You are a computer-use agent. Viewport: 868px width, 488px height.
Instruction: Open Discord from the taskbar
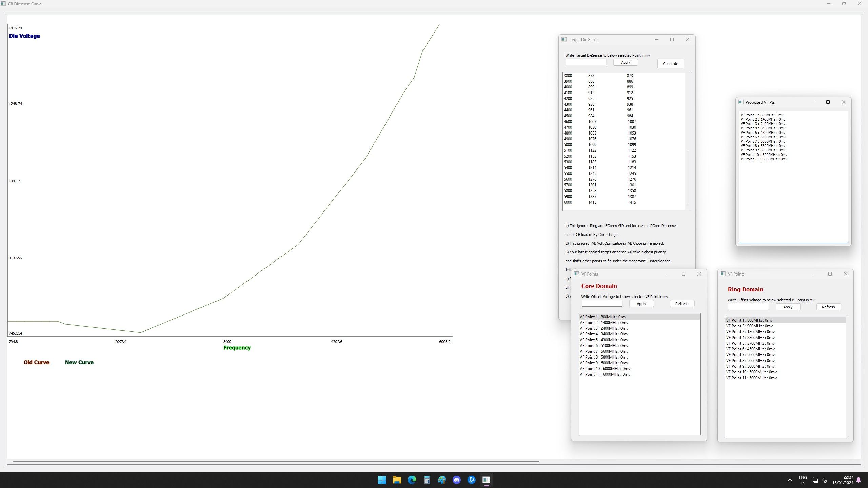pyautogui.click(x=456, y=480)
